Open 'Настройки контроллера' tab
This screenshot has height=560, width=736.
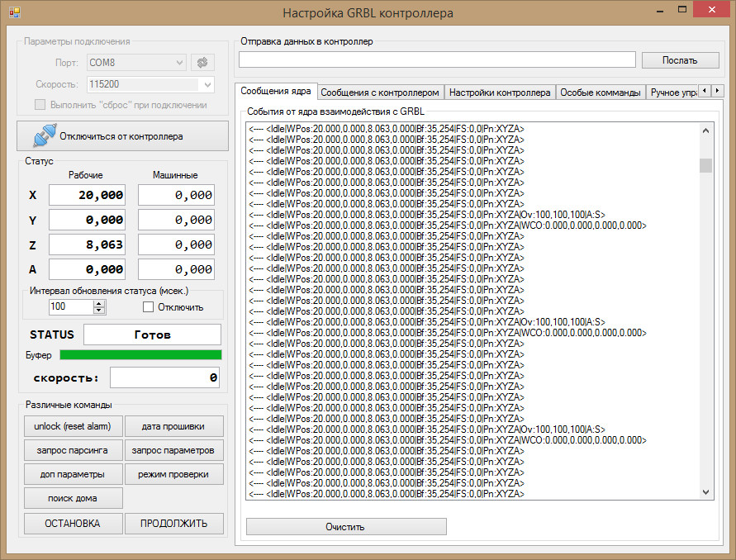(500, 93)
